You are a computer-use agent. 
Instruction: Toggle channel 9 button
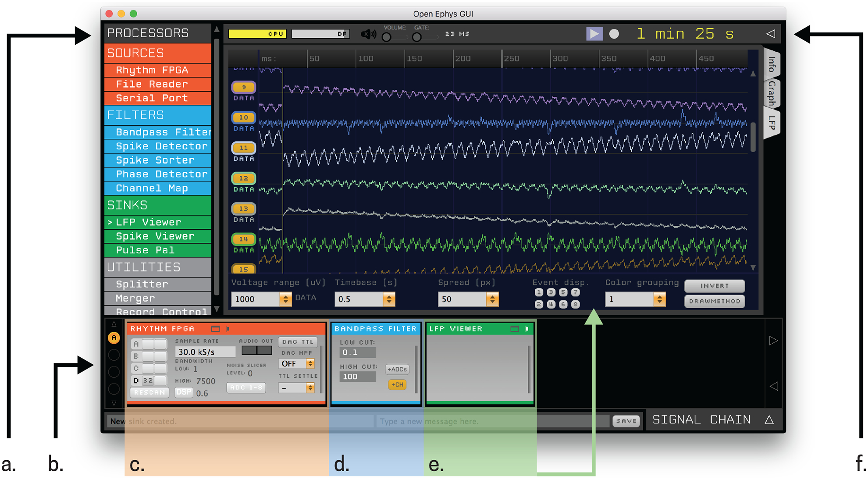[x=244, y=87]
